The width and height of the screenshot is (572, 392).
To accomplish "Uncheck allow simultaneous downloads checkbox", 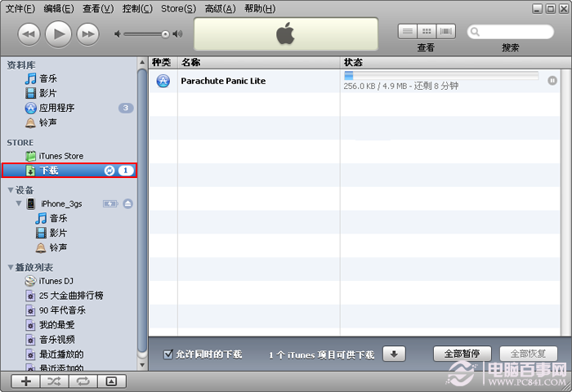I will click(x=168, y=354).
